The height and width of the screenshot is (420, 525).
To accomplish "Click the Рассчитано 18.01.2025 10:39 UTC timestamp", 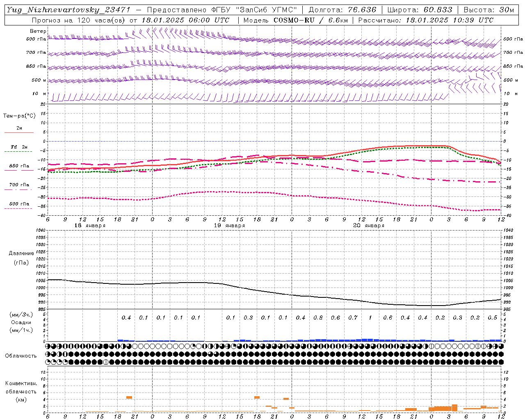I will point(426,20).
